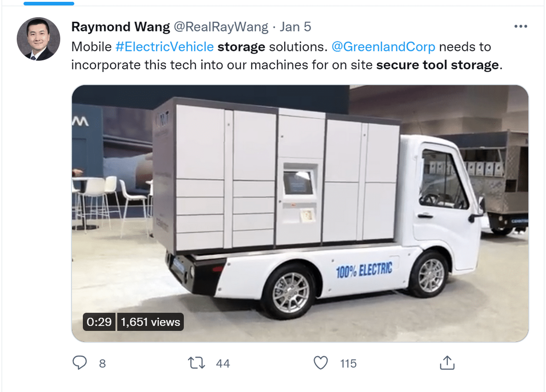Screen dimensions: 546x392
Task: Click the retweet count 44
Action: click(x=223, y=363)
